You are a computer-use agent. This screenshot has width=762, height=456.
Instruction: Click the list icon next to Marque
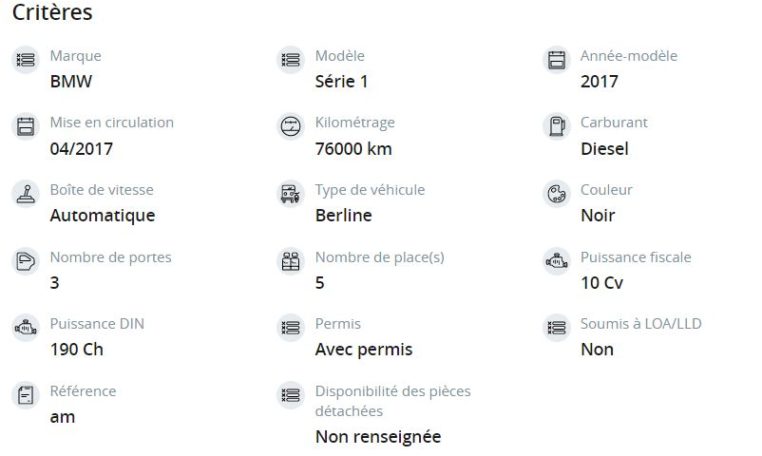[x=25, y=60]
